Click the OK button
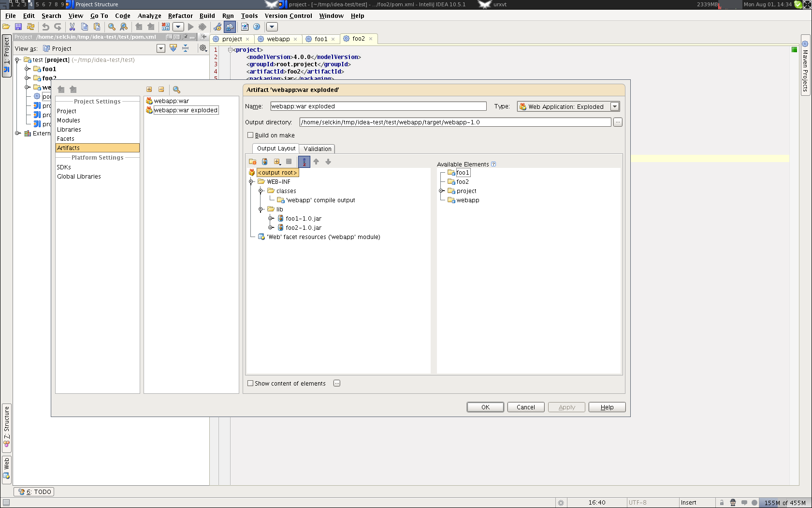Viewport: 812px width, 508px height. point(485,407)
